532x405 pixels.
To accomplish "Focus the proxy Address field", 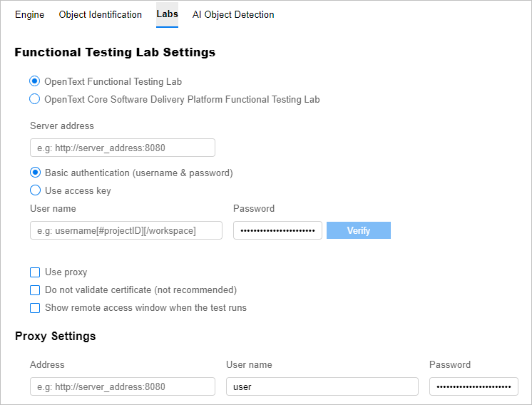I will coord(122,386).
